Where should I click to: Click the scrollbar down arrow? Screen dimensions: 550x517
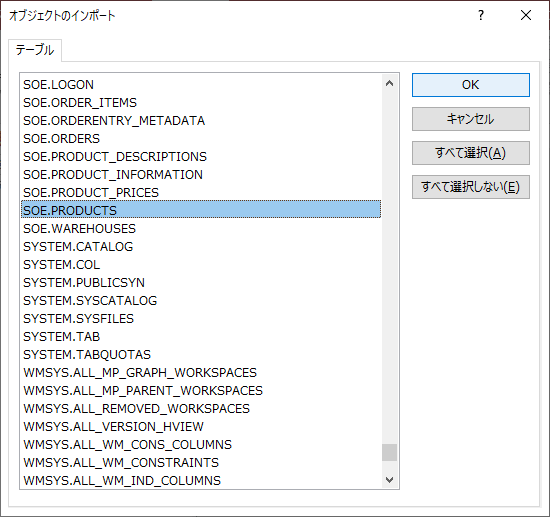(389, 479)
